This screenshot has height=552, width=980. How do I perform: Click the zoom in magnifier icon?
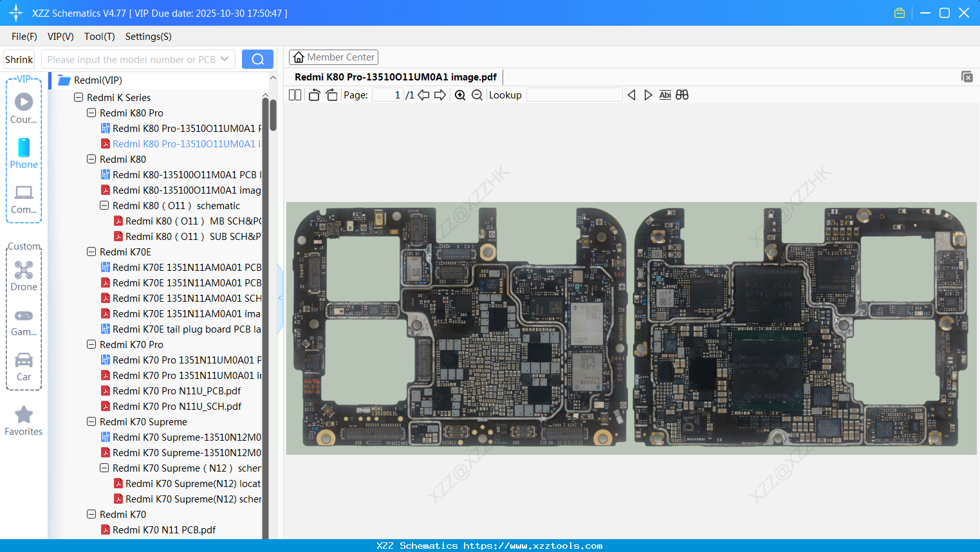460,95
